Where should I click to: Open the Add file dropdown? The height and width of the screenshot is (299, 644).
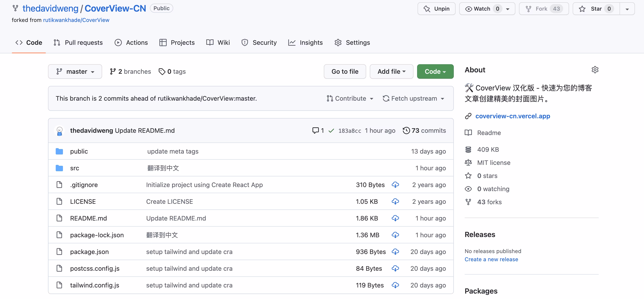pyautogui.click(x=391, y=71)
